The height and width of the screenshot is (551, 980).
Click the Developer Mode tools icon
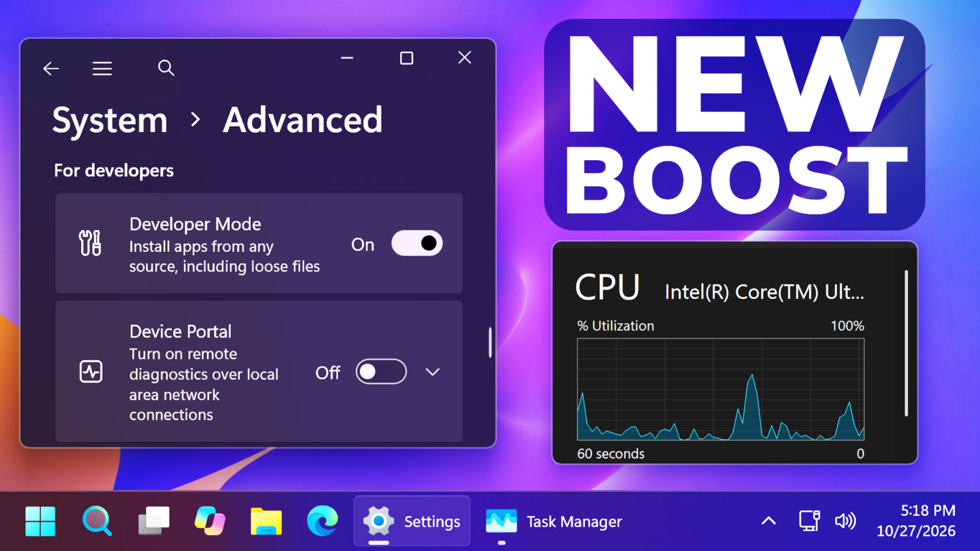pos(90,244)
